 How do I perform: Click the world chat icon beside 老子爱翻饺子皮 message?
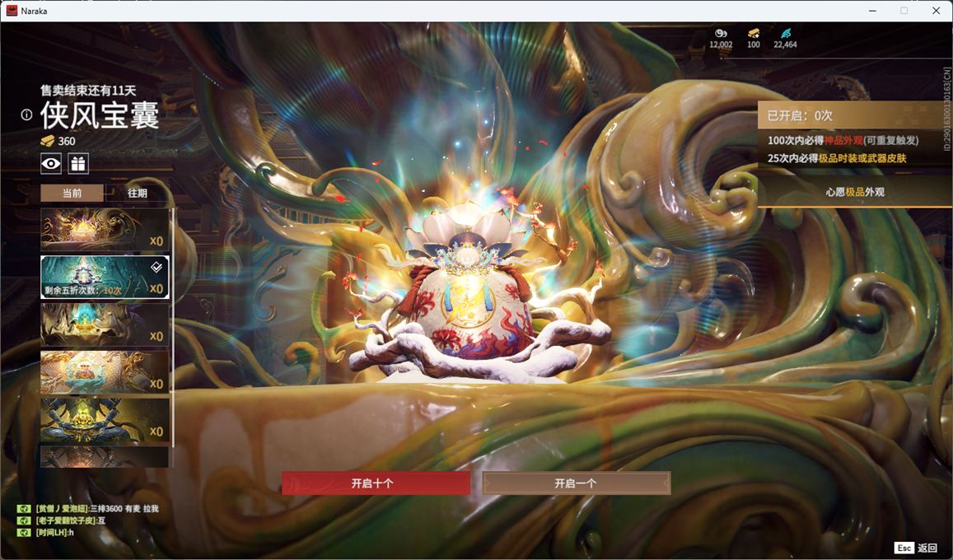point(24,520)
